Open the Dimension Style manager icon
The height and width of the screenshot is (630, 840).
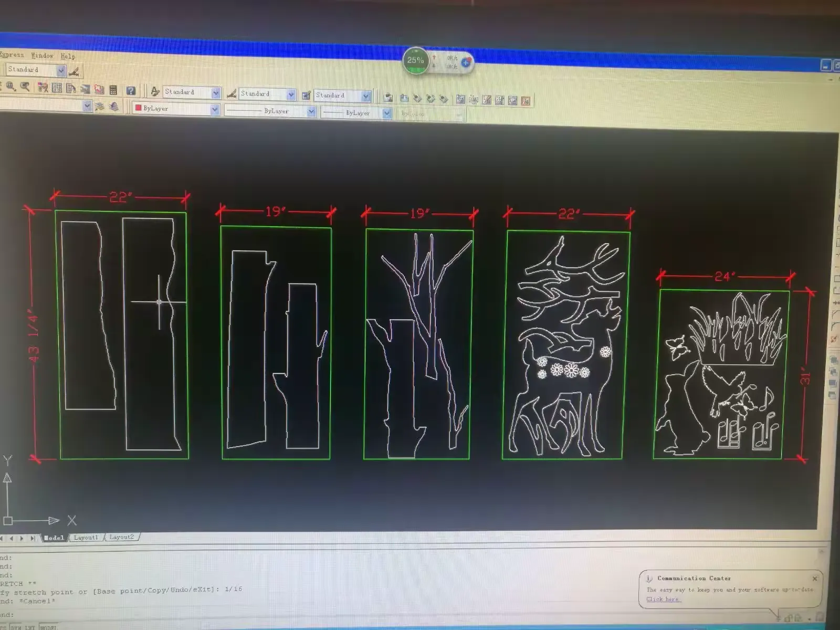[x=231, y=93]
